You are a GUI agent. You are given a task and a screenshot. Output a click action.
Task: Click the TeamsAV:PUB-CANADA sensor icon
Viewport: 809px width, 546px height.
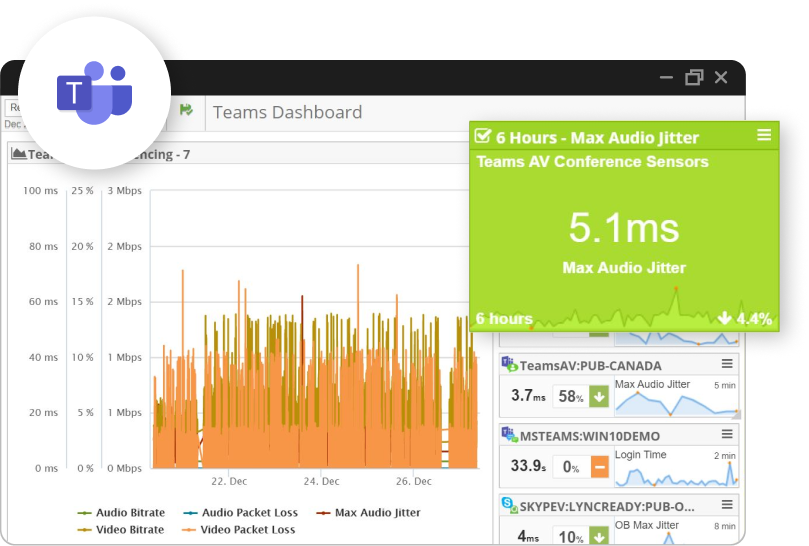coord(509,364)
